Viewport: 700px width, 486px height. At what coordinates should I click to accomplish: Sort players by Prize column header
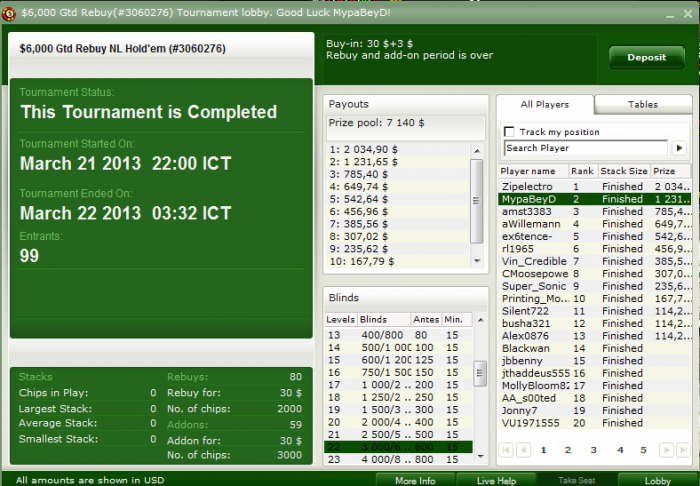coord(670,171)
